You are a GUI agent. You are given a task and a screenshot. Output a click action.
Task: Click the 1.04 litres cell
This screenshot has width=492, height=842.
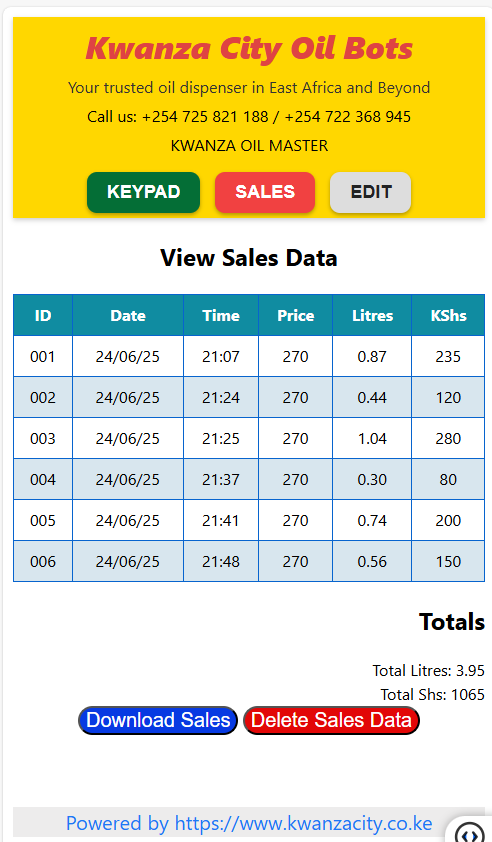[x=372, y=438]
